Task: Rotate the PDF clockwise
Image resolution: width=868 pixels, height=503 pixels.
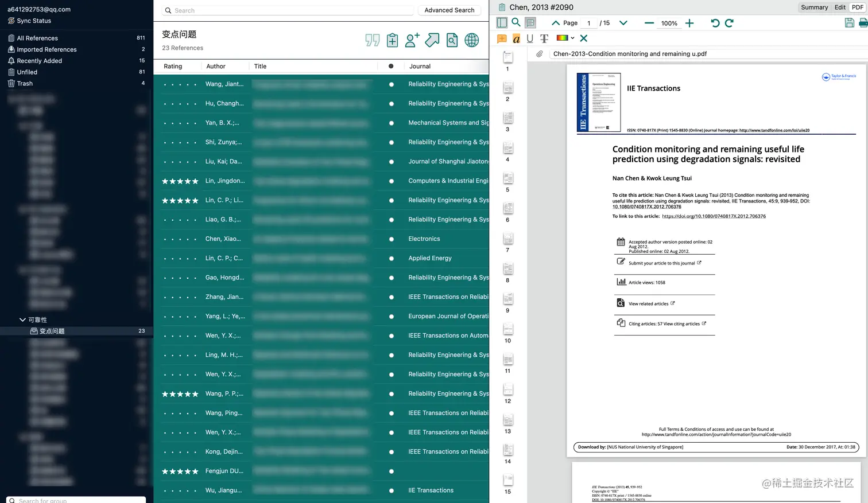Action: point(729,23)
